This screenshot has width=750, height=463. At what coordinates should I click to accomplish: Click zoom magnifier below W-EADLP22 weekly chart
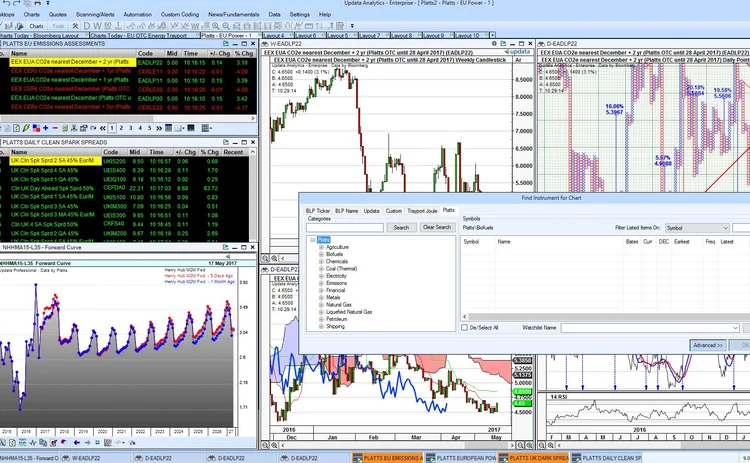(x=265, y=258)
